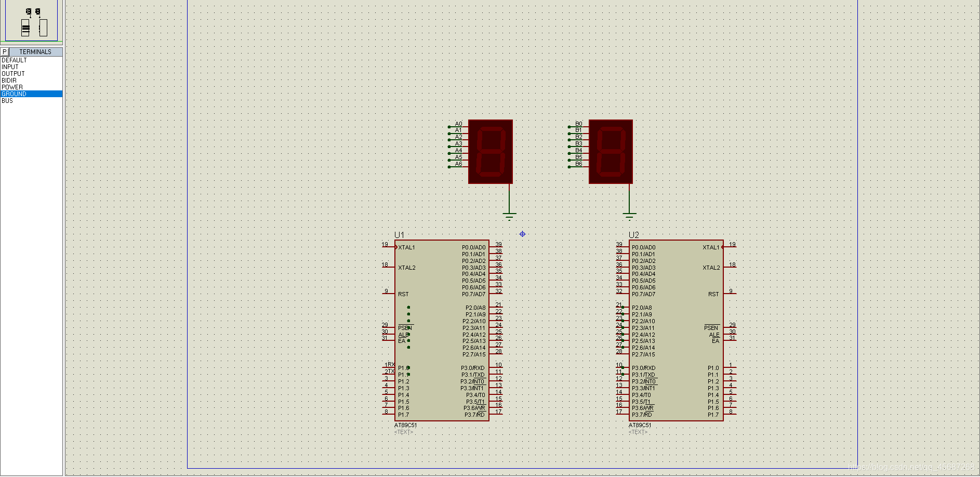Click the P pick-devices button
Image resolution: width=980 pixels, height=477 pixels.
[5, 52]
